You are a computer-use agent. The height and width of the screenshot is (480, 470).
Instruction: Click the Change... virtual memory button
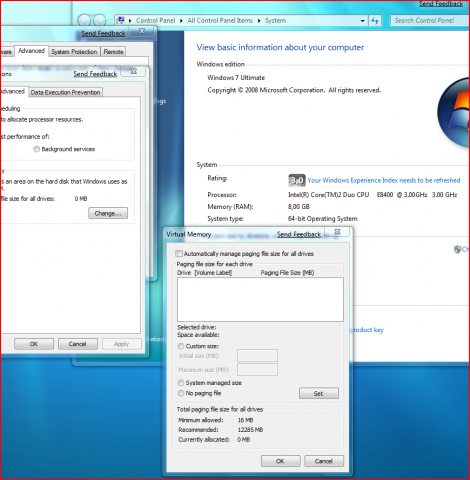pyautogui.click(x=108, y=213)
